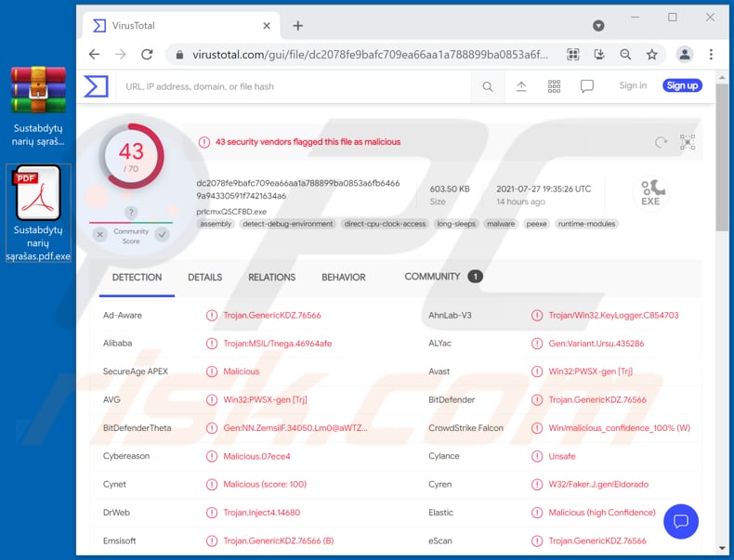Switch to the RELATIONS tab

pyautogui.click(x=271, y=278)
